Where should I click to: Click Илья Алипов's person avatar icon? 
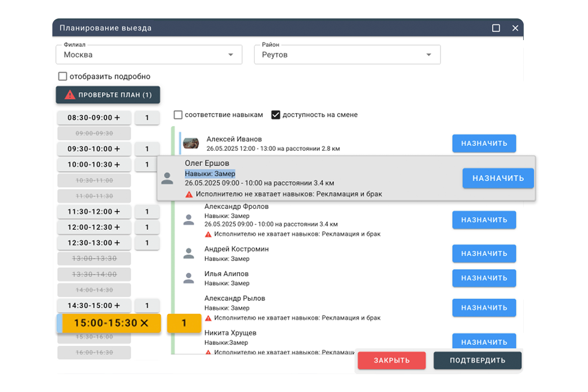[x=189, y=278]
